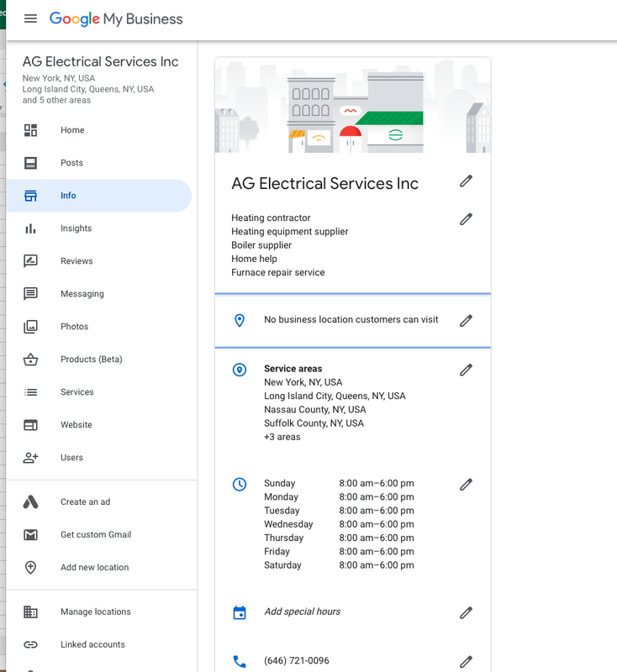Click the Reviews icon in sidebar
Screen dimensions: 617x672
coord(30,261)
